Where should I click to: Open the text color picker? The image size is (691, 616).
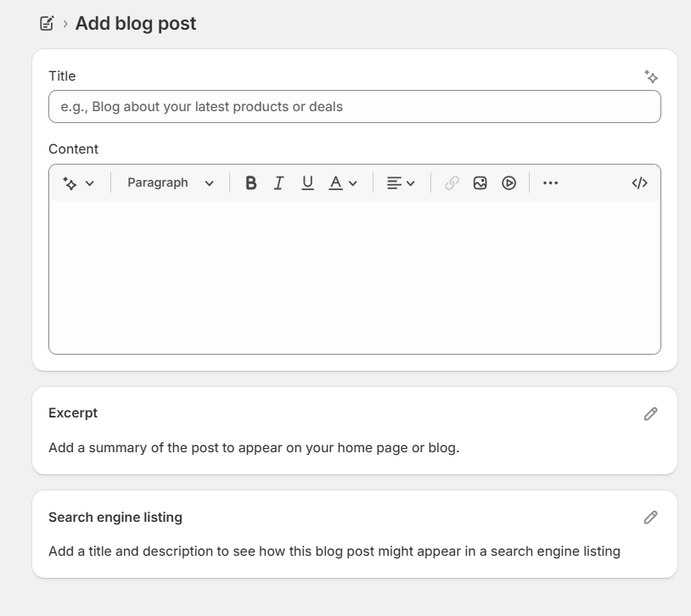(343, 183)
